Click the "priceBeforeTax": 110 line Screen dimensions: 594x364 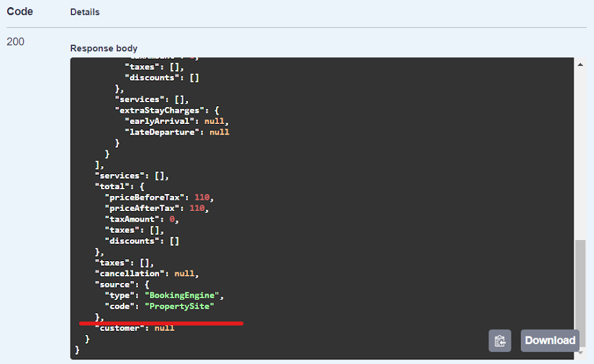[159, 198]
